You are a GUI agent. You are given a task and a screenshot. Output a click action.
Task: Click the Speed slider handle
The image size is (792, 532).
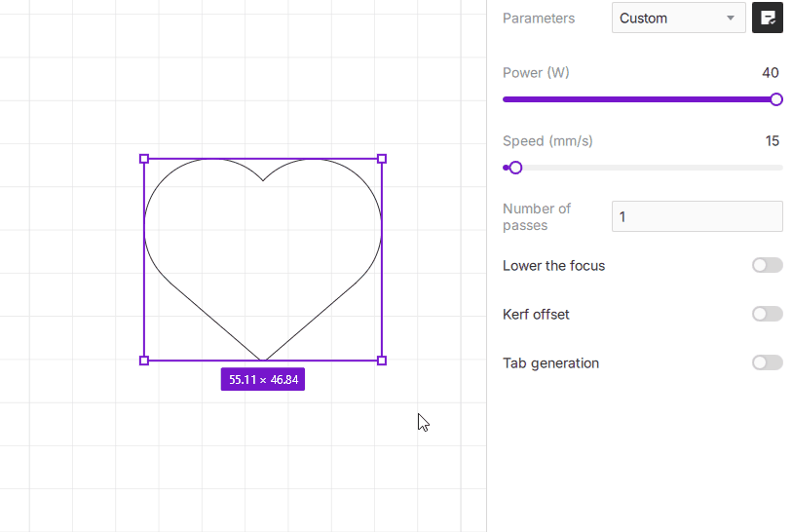click(515, 168)
